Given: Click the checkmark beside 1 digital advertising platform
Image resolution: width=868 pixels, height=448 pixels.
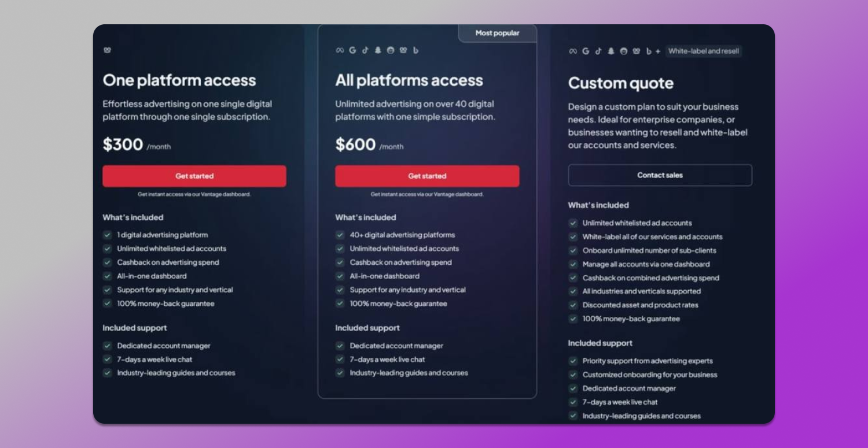Looking at the screenshot, I should [107, 235].
